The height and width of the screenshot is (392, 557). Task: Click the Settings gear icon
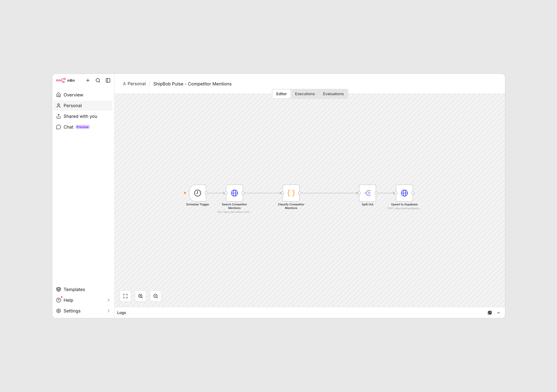[x=58, y=311]
